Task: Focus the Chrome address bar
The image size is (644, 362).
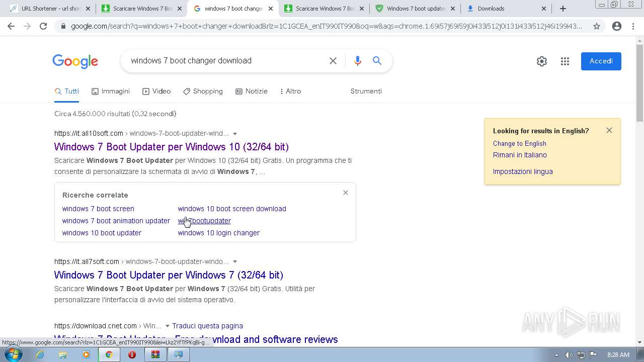Action: (326, 26)
